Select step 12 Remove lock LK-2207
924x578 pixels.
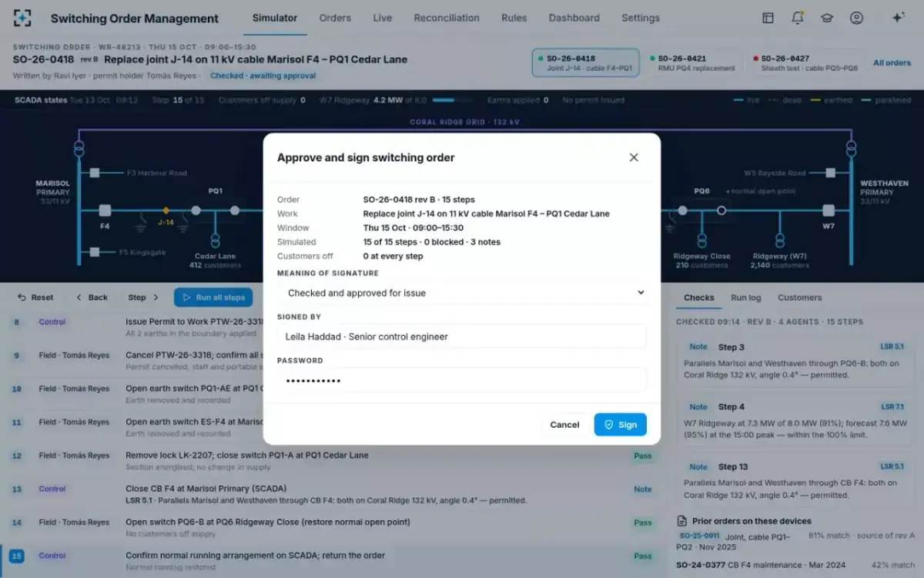point(331,461)
